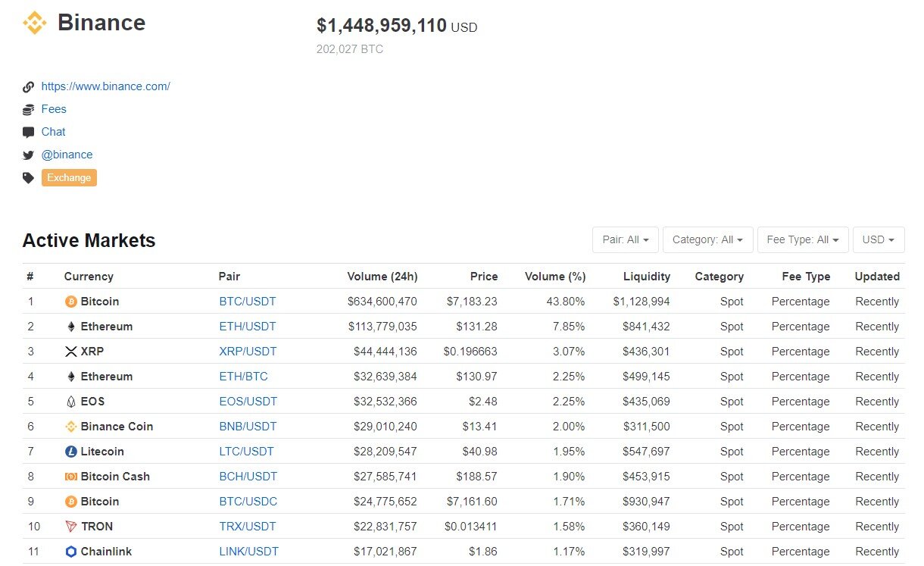Click the TRON currency name

tap(97, 527)
